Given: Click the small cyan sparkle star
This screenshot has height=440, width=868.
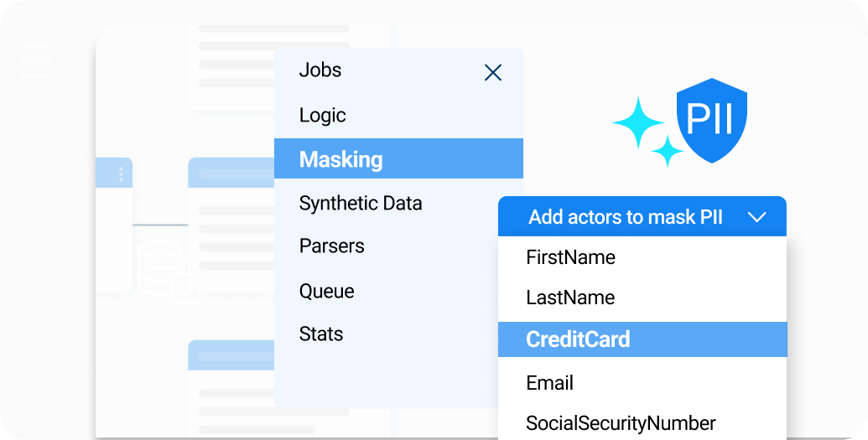Looking at the screenshot, I should point(668,151).
